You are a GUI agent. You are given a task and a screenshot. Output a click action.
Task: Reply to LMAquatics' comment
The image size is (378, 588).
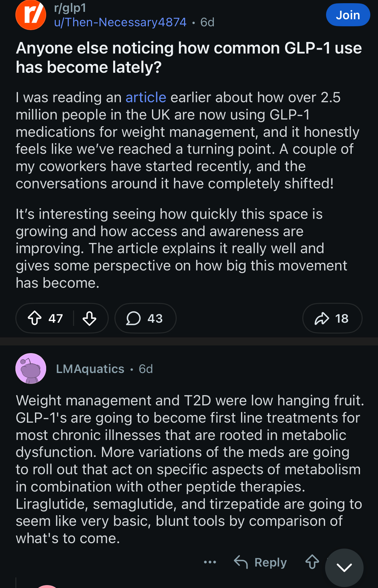tap(260, 562)
